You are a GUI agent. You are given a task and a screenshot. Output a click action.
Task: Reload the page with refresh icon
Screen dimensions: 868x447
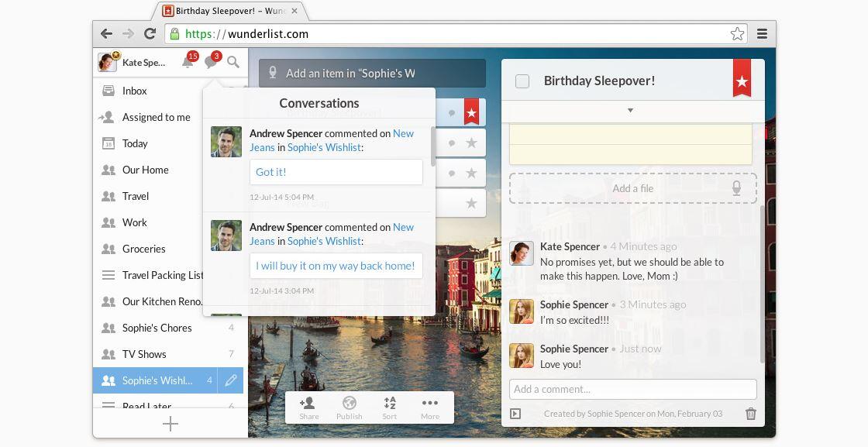click(150, 34)
